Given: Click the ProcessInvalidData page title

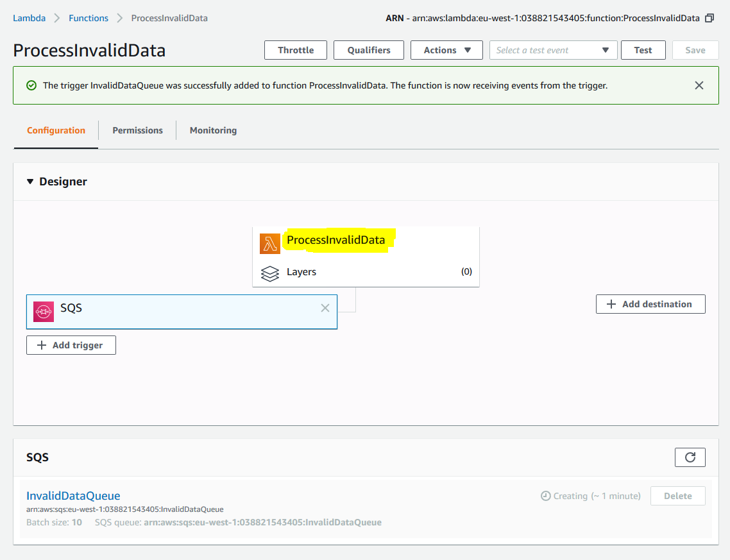Looking at the screenshot, I should click(x=89, y=50).
